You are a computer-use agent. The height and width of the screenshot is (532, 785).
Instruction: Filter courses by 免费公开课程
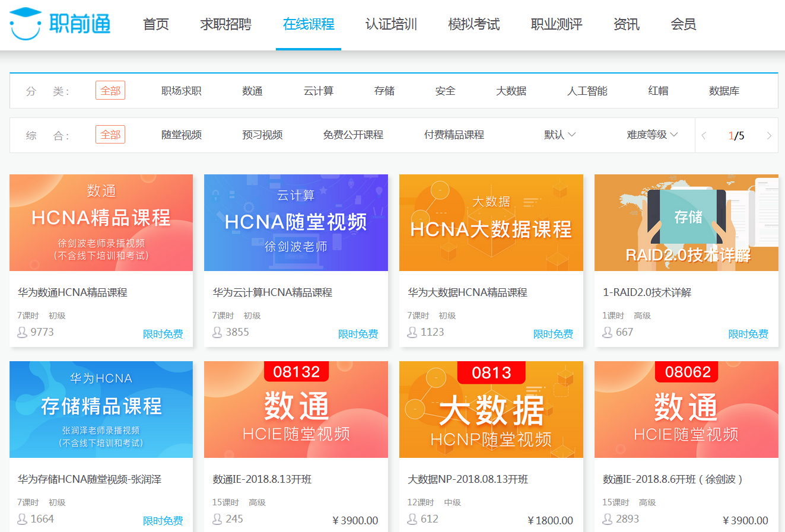click(x=353, y=135)
